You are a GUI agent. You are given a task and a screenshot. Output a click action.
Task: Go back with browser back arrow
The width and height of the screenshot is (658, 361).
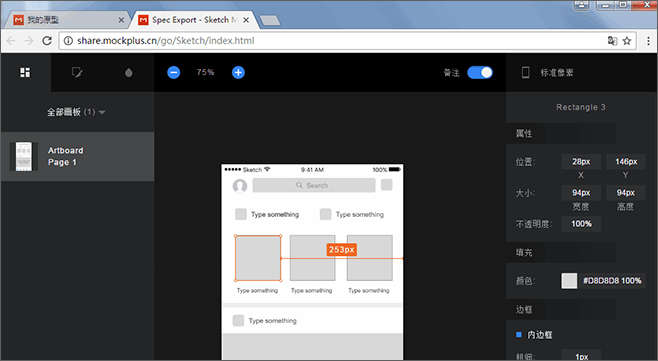click(x=11, y=41)
